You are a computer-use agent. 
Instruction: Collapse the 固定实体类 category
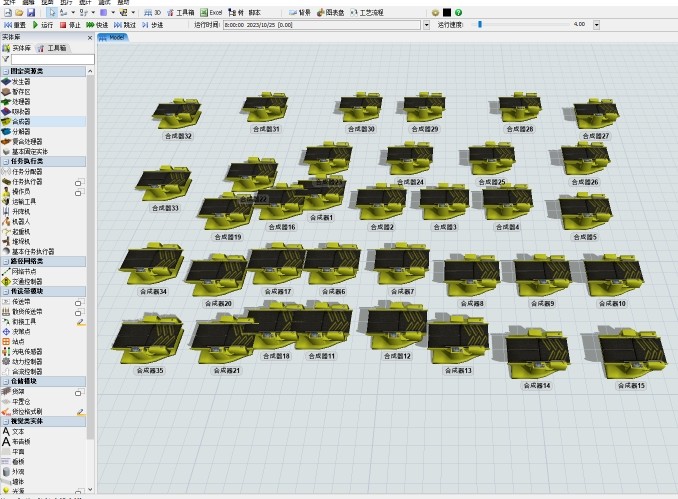(6, 71)
